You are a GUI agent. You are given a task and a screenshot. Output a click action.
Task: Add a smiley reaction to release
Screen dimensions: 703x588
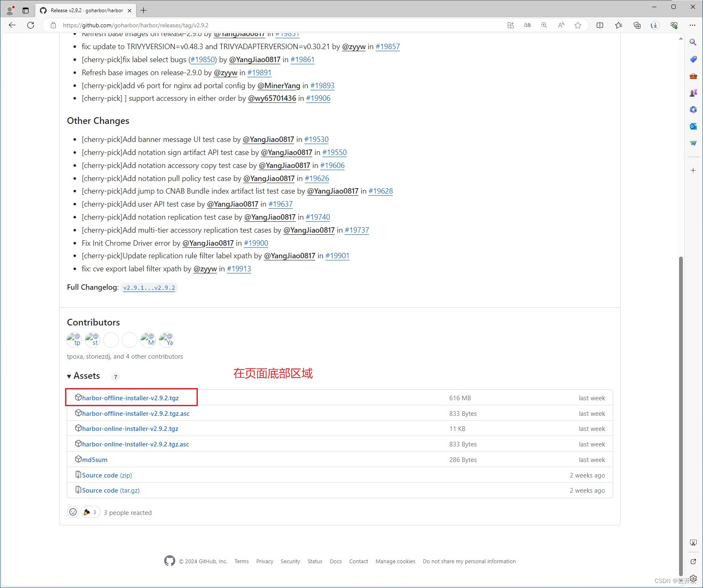[x=73, y=512]
